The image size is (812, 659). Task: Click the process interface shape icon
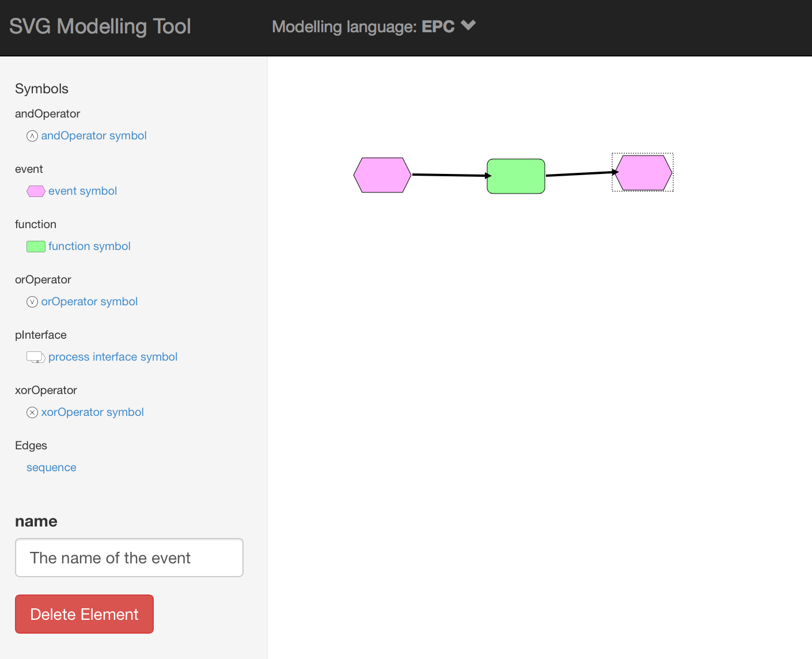[36, 357]
